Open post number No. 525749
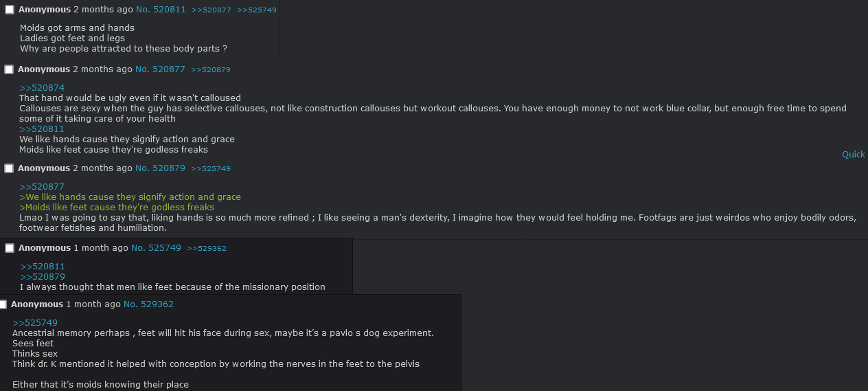This screenshot has width=868, height=391. coord(156,248)
